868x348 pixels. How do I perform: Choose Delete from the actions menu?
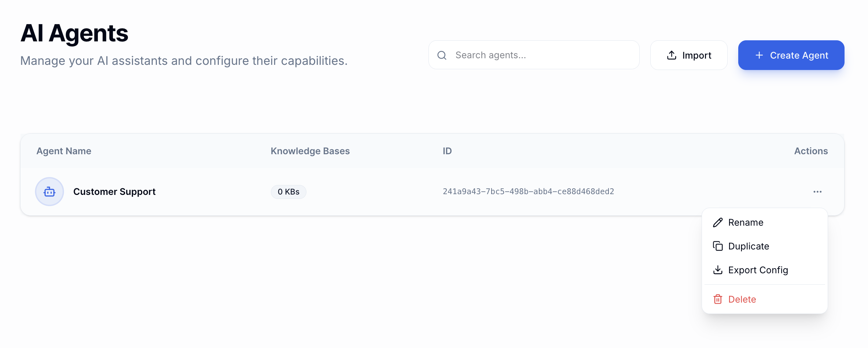pos(742,299)
